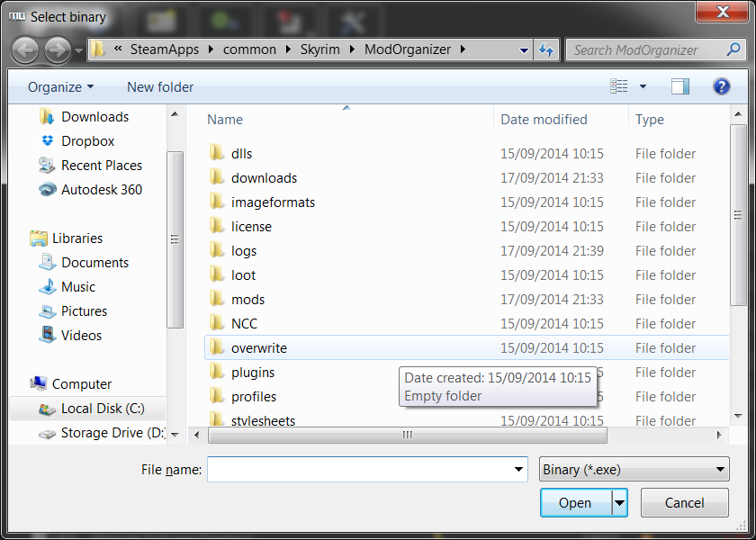
Task: Go forward using the Forward arrow button
Action: (58, 49)
